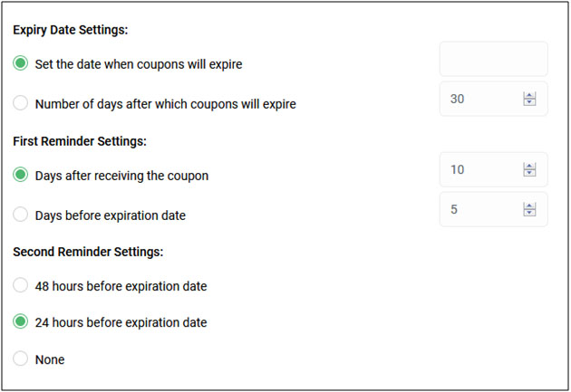Select 'Set the date when coupons will expire' radio
The image size is (571, 392).
pos(20,63)
